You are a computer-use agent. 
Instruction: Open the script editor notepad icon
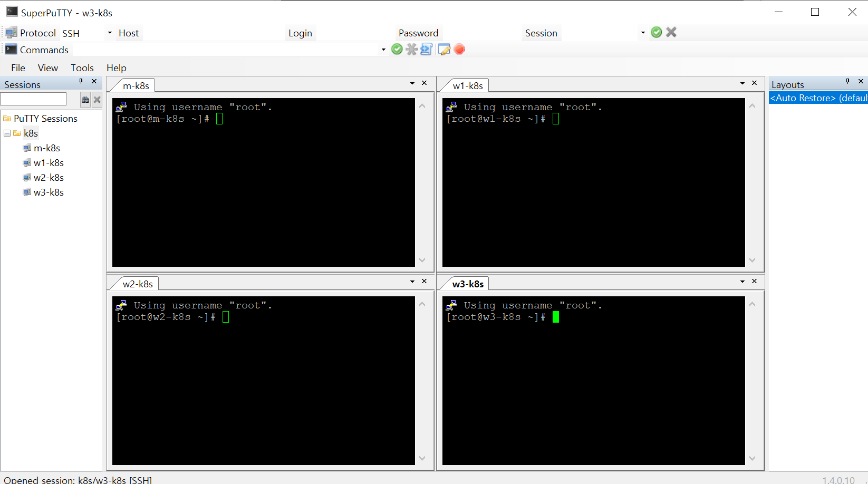(x=444, y=49)
